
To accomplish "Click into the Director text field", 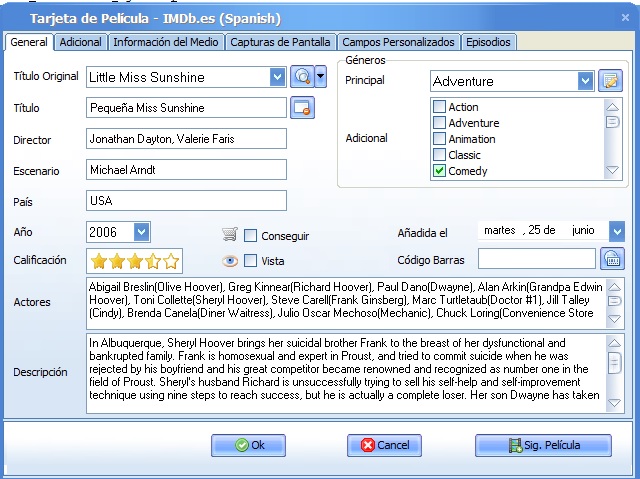I will 186,139.
